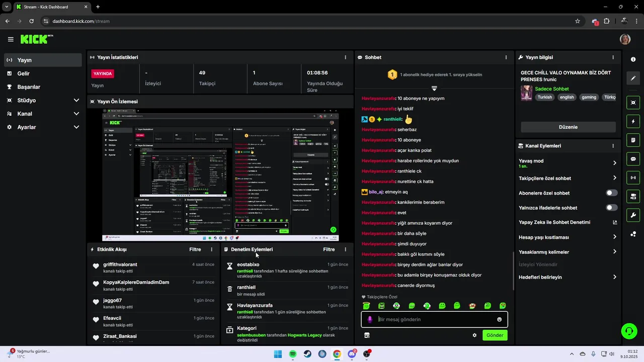Open chat settings gear icon

[x=474, y=335]
